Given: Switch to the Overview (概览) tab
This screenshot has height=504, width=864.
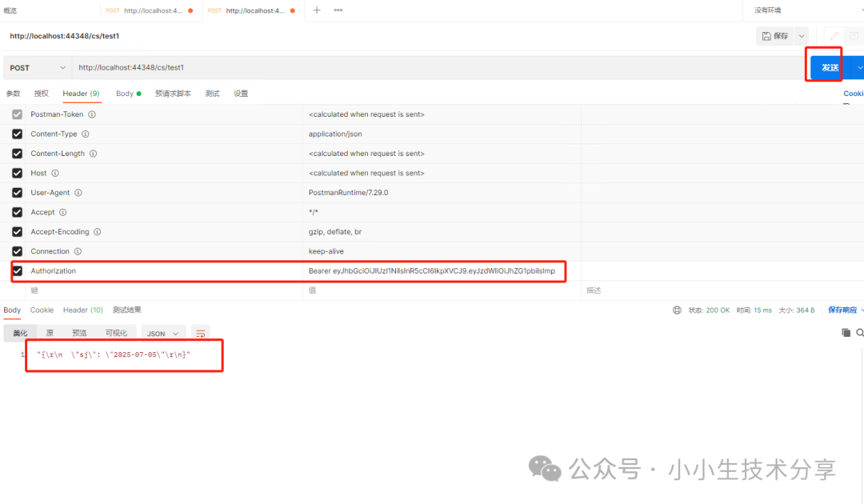Looking at the screenshot, I should (10, 10).
